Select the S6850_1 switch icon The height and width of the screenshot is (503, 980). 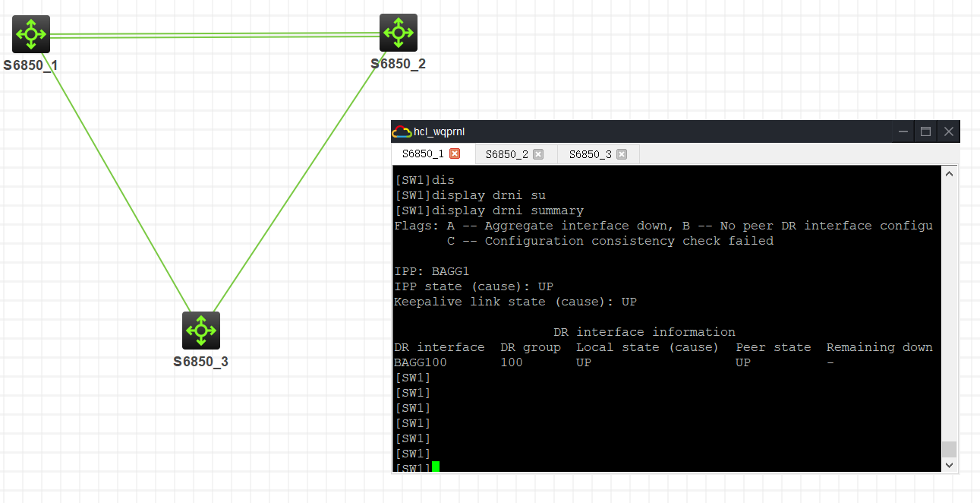(x=31, y=34)
